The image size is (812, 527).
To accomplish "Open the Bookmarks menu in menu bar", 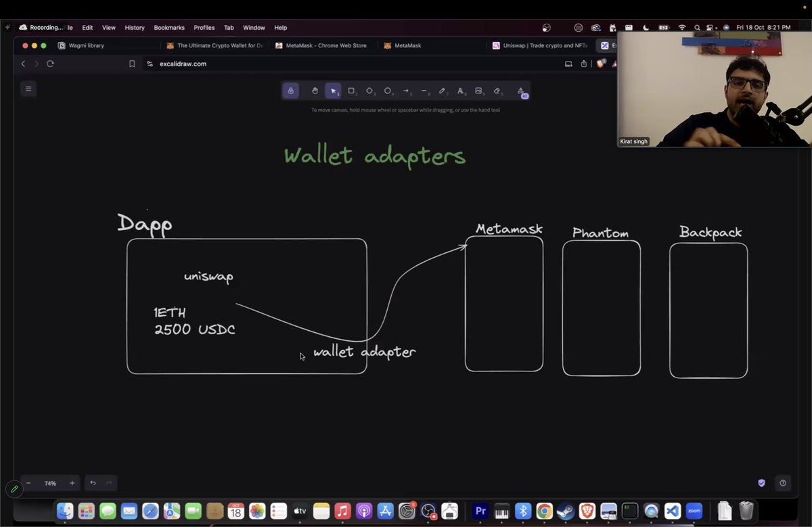I will pyautogui.click(x=168, y=28).
